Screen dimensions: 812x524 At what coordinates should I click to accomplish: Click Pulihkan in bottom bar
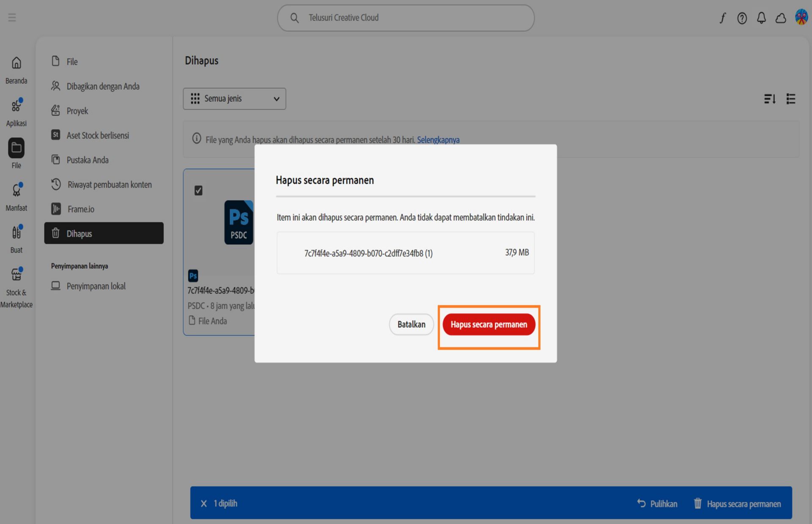tap(657, 504)
